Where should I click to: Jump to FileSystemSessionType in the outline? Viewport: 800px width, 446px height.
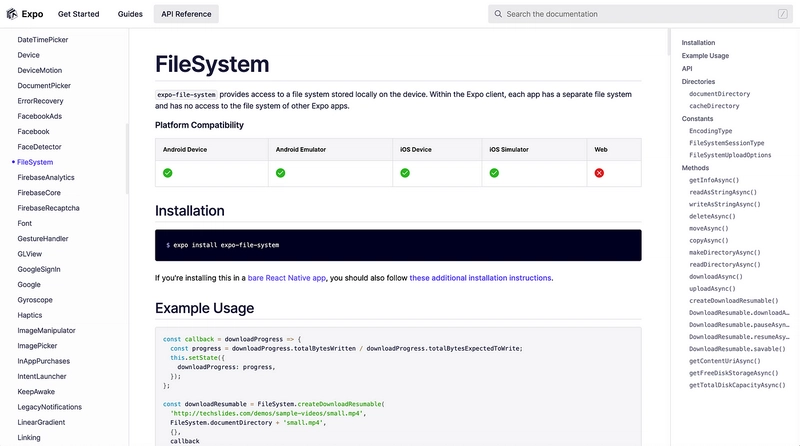tap(727, 143)
